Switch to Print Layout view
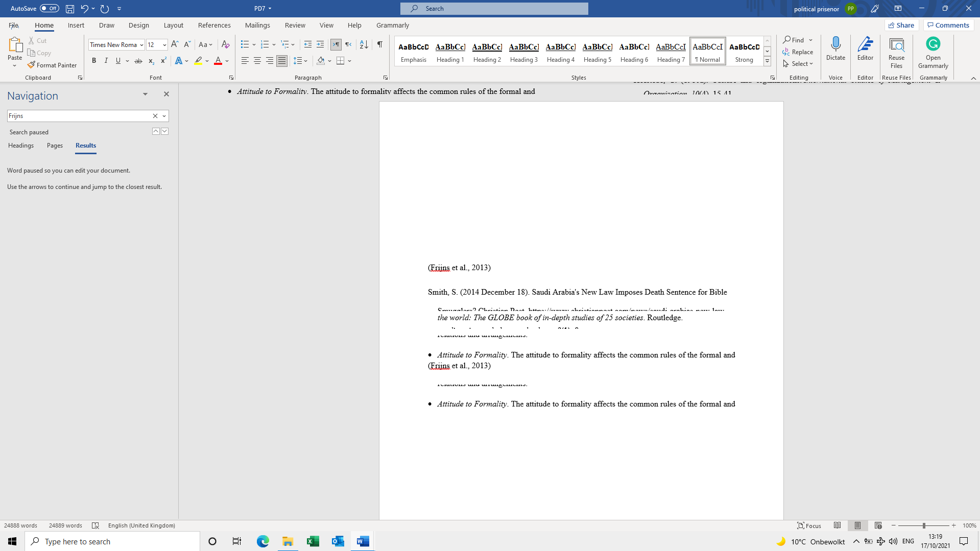The width and height of the screenshot is (980, 551). 857,525
